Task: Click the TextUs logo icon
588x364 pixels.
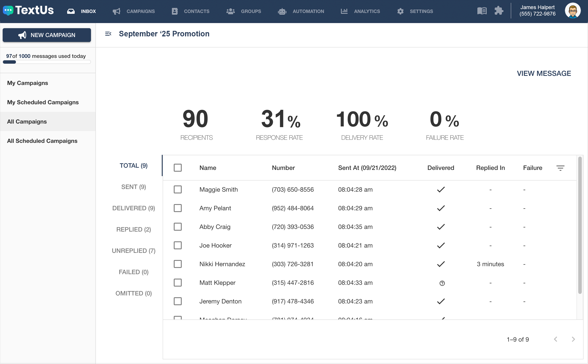Action: 8,11
